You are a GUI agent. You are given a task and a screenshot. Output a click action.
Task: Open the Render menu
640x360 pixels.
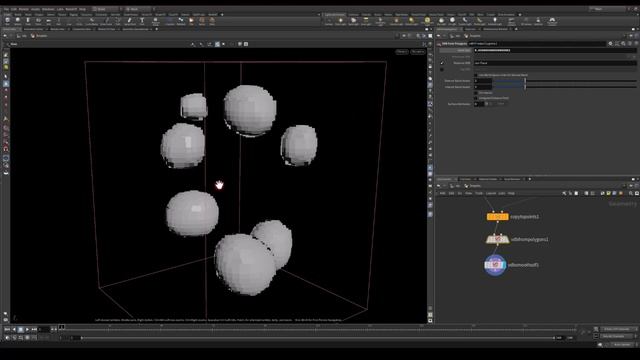(x=24, y=9)
